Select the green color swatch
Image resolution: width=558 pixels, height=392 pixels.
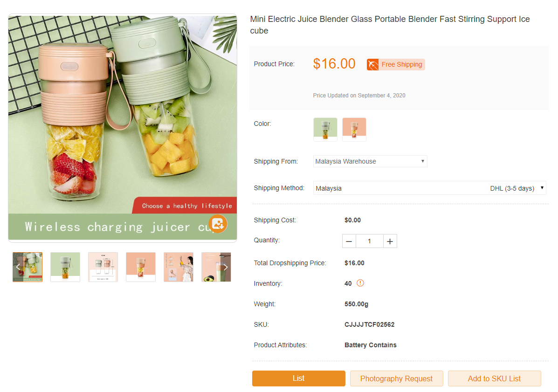pos(325,129)
